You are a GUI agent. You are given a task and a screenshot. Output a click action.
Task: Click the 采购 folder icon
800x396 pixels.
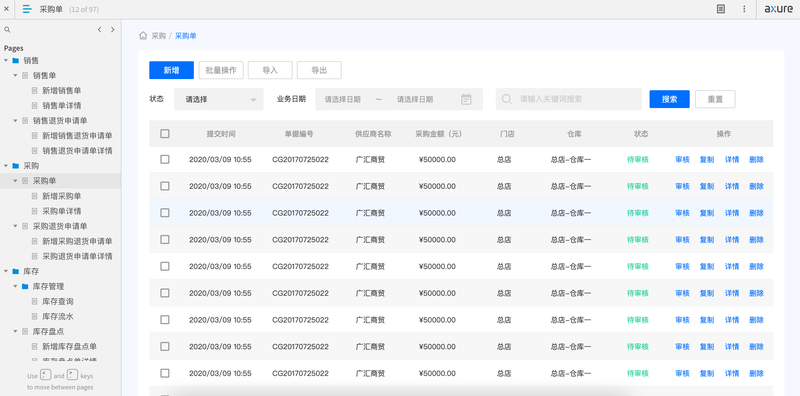(16, 166)
